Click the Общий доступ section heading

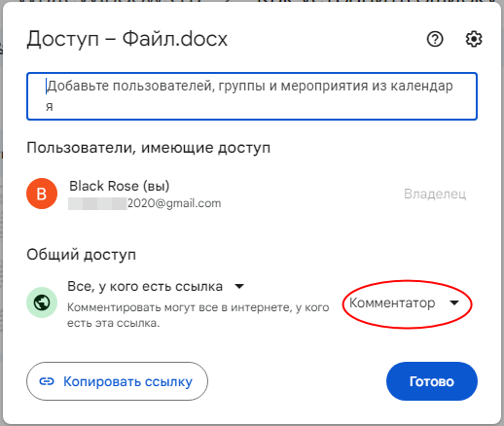point(81,255)
